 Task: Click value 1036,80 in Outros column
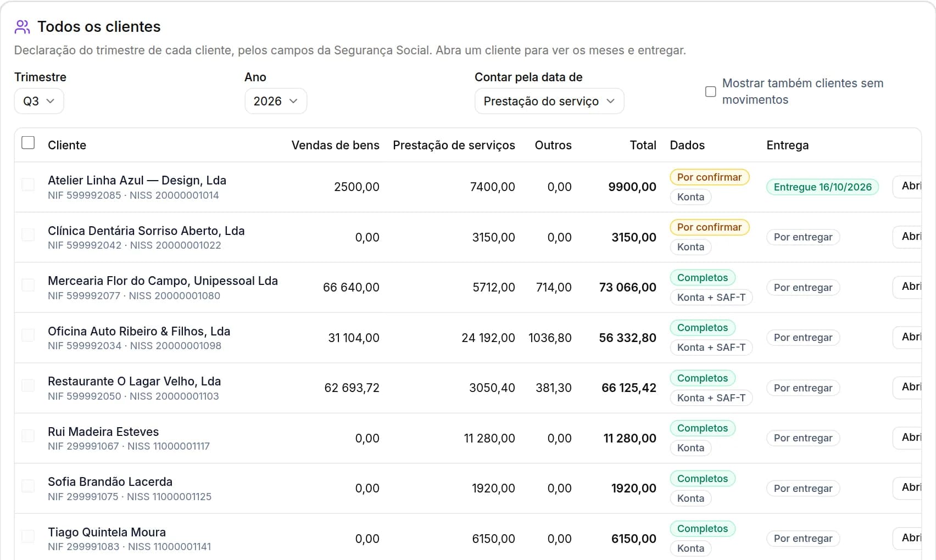tap(550, 338)
